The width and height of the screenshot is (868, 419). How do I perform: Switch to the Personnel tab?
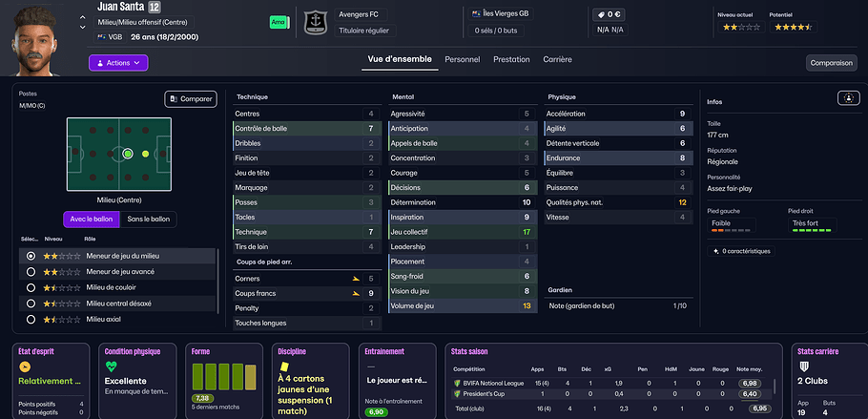tap(462, 59)
